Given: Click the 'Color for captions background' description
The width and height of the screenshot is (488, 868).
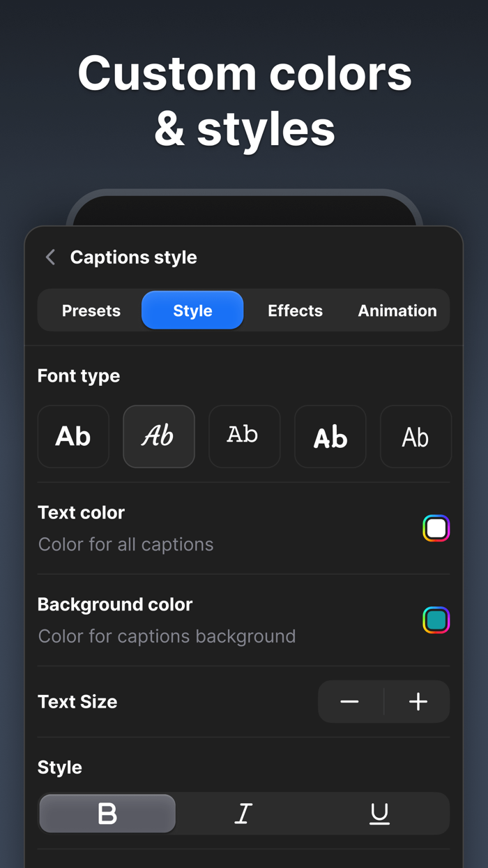Looking at the screenshot, I should (167, 636).
